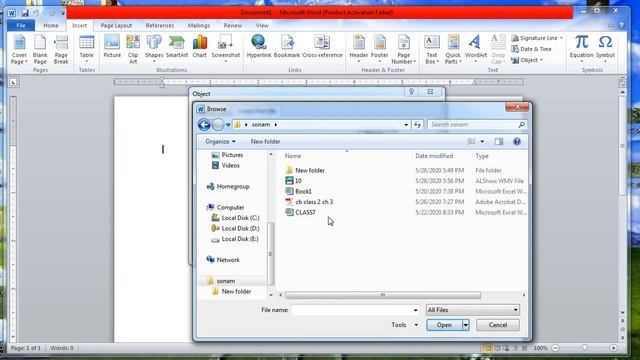
Task: Open the Shapes gallery
Action: point(154,48)
